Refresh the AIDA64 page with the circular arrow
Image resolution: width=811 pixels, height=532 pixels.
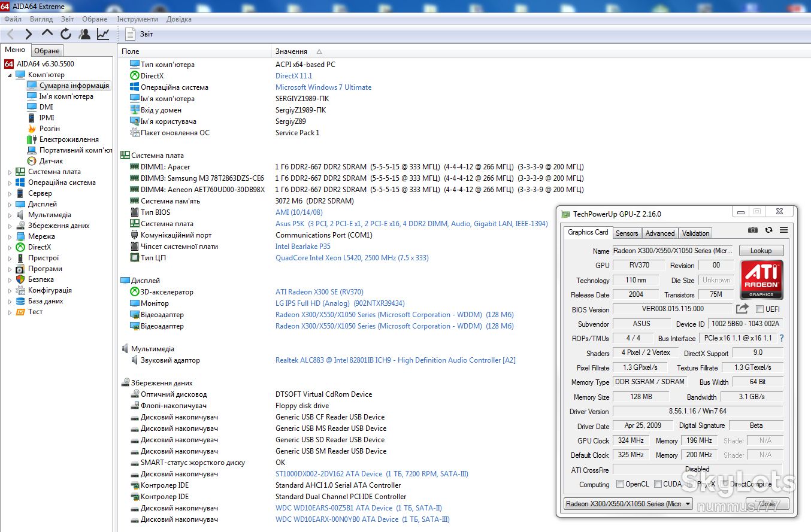[66, 34]
